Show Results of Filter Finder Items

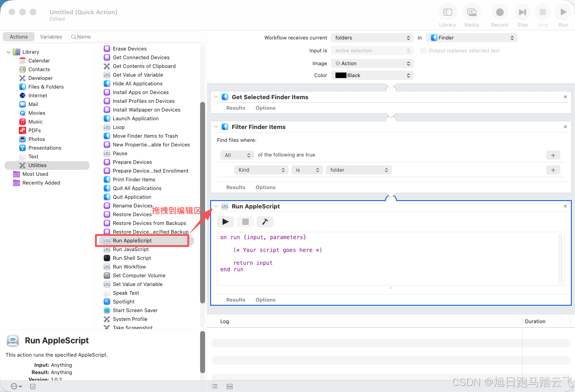click(236, 187)
